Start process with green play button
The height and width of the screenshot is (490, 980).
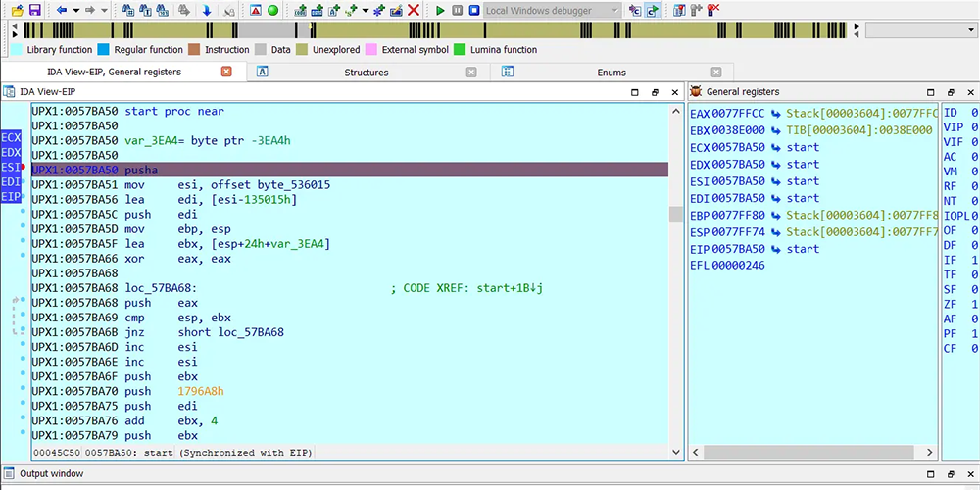(x=441, y=11)
